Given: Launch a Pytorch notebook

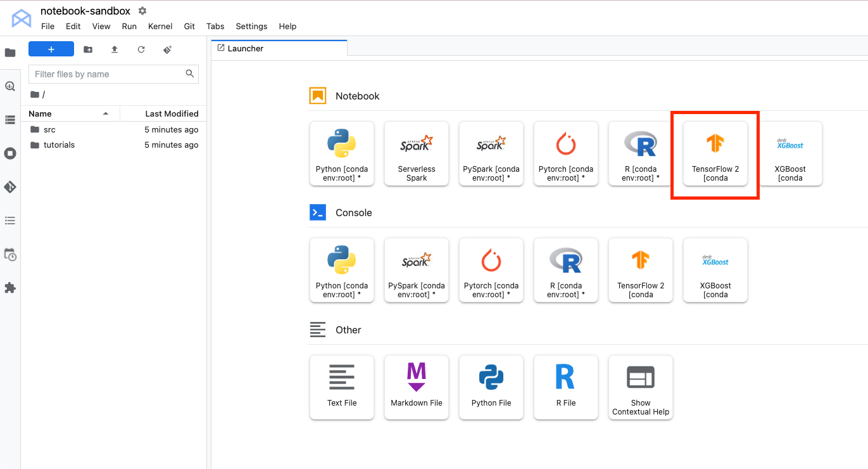Looking at the screenshot, I should click(565, 154).
